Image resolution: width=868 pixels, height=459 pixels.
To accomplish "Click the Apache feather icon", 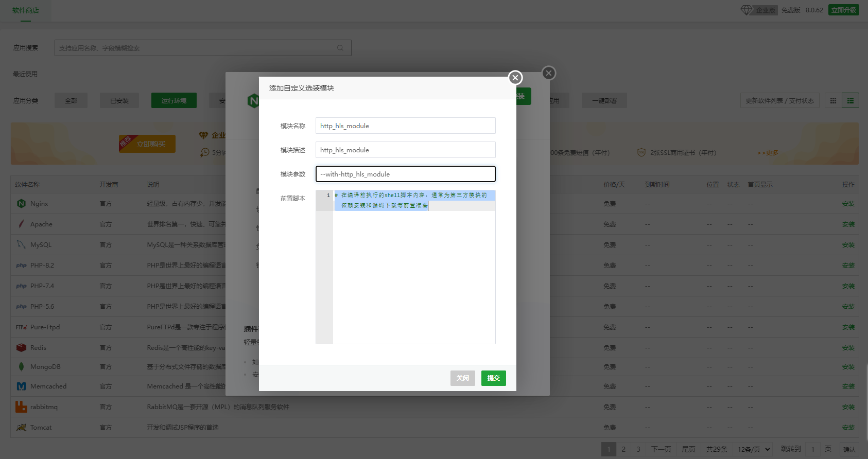I will (x=21, y=224).
